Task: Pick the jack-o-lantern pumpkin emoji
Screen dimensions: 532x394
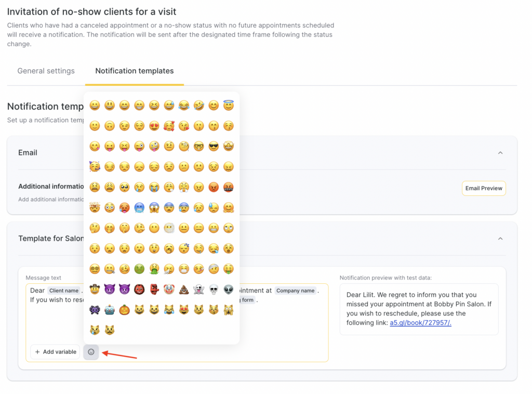Action: coord(124,310)
